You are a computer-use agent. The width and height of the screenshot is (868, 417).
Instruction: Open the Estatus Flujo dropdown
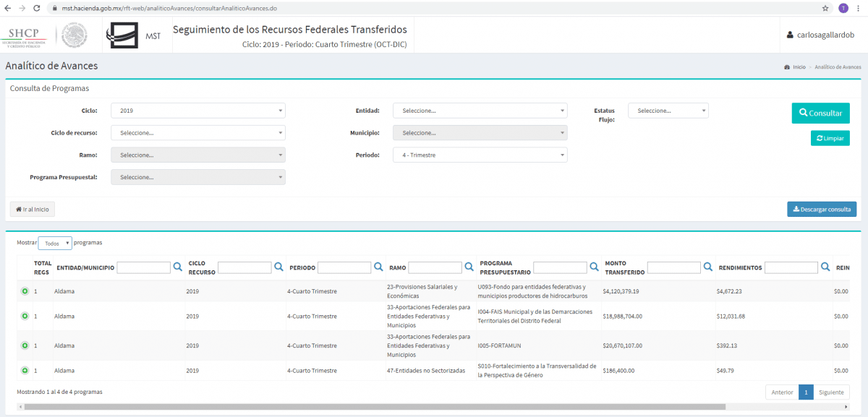[668, 111]
